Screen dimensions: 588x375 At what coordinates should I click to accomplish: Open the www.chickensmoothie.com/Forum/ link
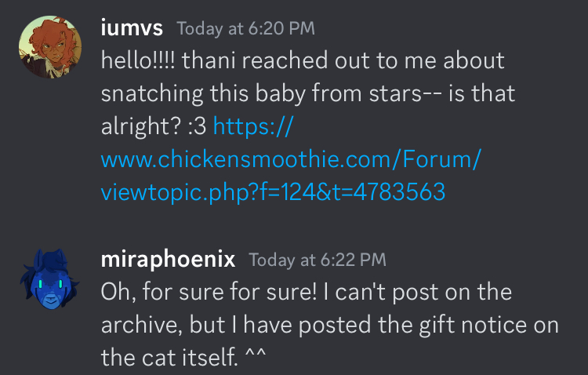click(290, 159)
